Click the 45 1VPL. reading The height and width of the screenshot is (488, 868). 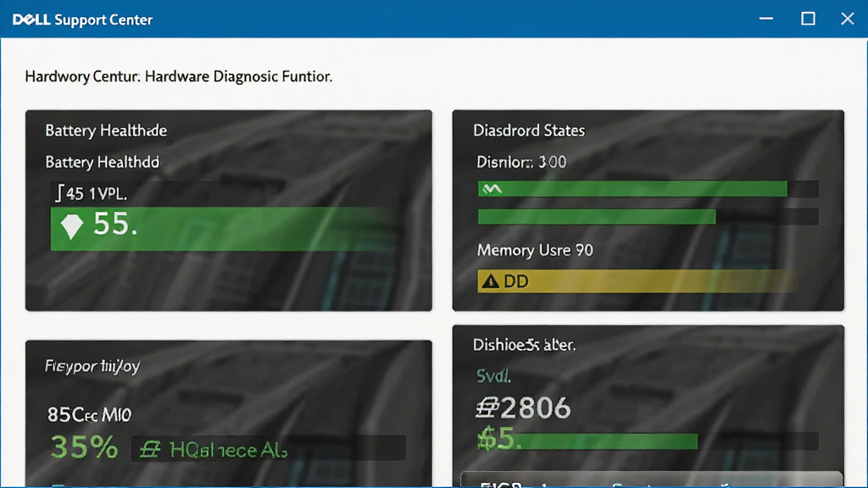coord(97,194)
